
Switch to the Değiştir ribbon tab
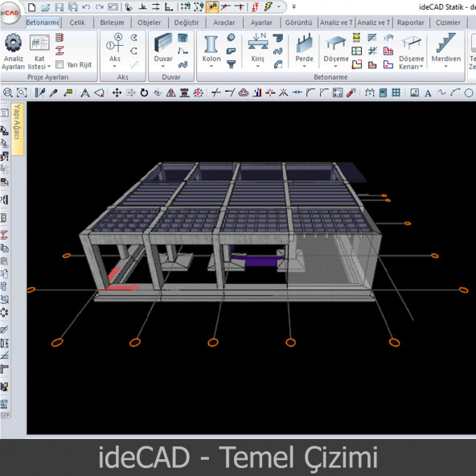(x=187, y=23)
